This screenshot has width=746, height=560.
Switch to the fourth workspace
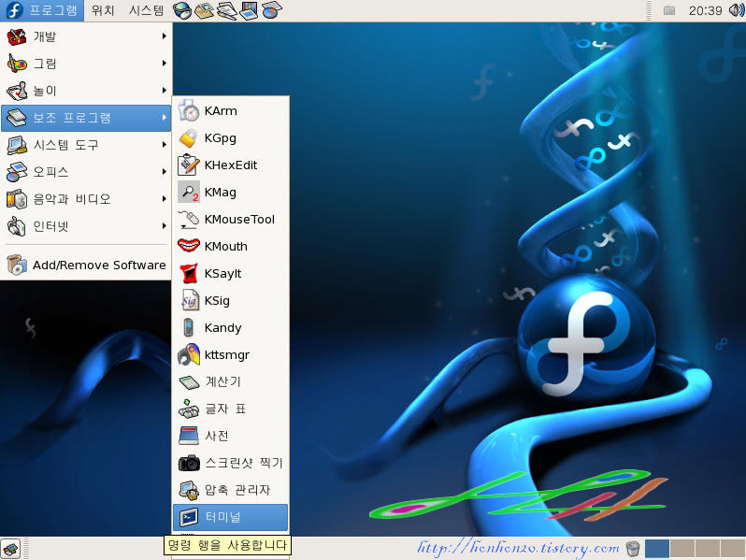click(x=733, y=548)
